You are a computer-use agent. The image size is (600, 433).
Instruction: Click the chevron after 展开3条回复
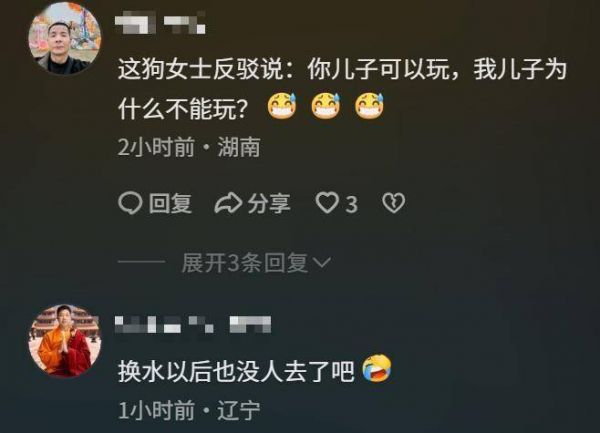pos(322,262)
